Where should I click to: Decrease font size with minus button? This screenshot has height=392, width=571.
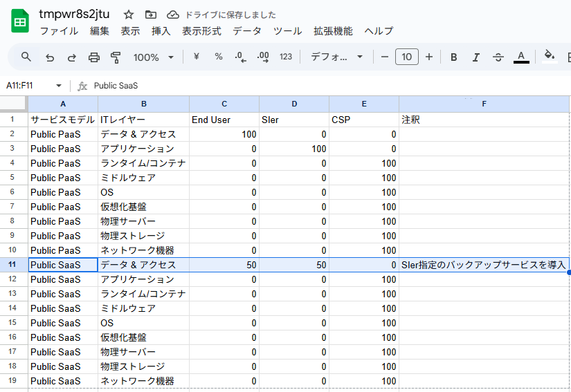click(x=385, y=57)
